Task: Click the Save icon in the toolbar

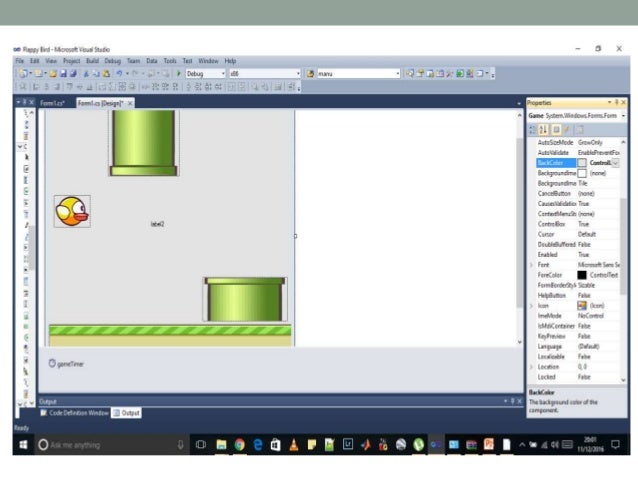Action: click(63, 74)
